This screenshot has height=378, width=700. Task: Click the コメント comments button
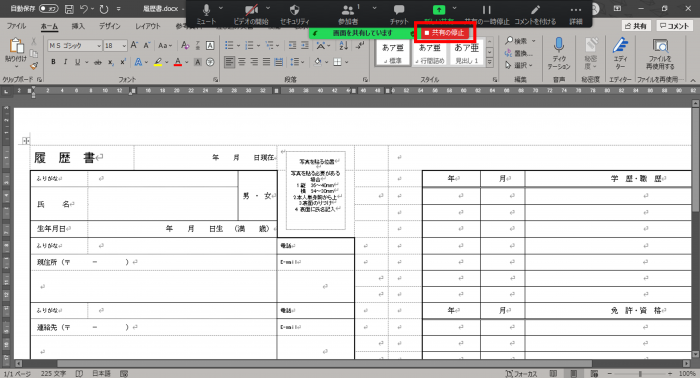pos(674,26)
